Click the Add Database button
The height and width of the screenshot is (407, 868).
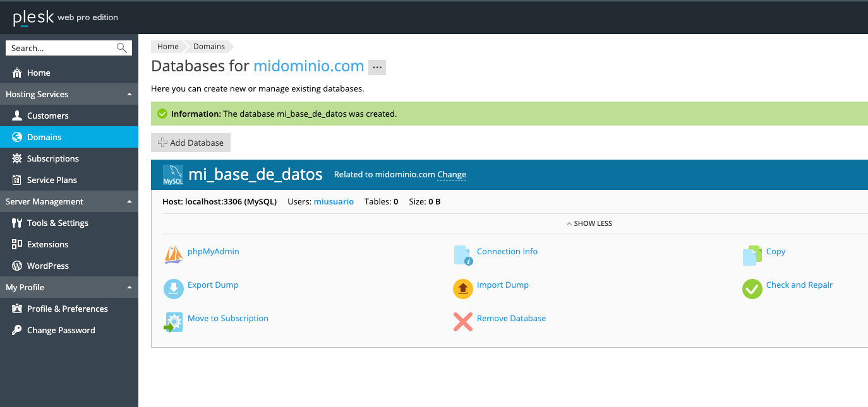pos(191,143)
